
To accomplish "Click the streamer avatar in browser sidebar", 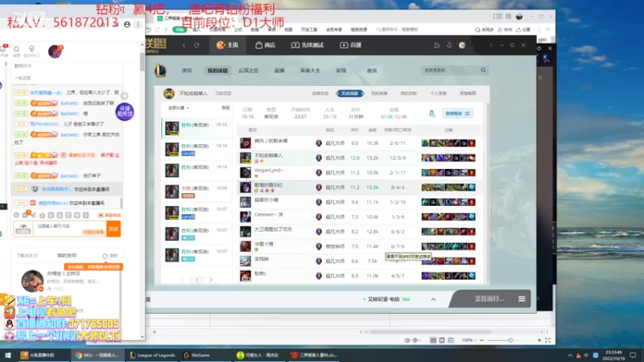I will (55, 51).
